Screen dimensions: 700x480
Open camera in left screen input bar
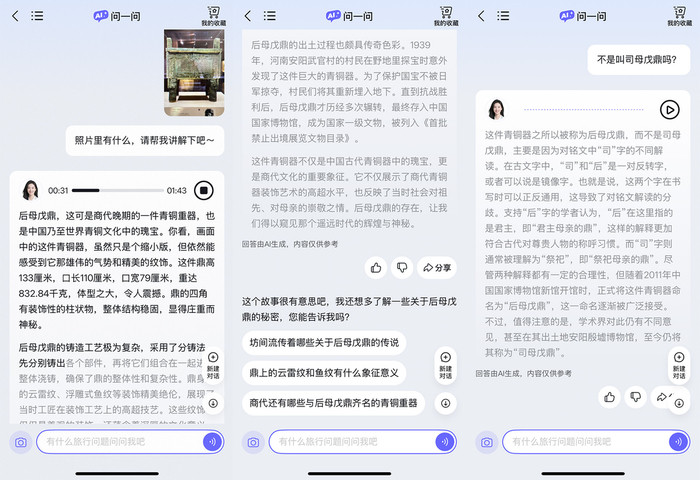tap(21, 442)
